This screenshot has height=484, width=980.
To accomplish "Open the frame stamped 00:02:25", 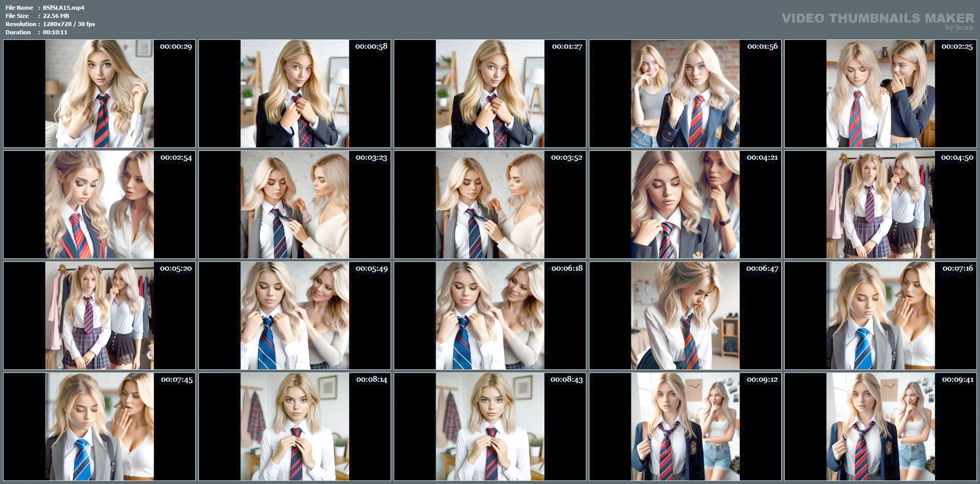I will [880, 94].
